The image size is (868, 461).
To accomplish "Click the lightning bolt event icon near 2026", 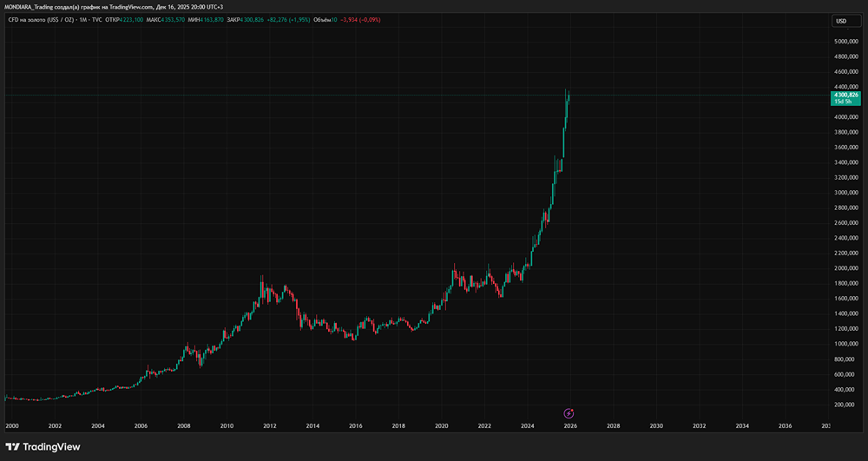I will (569, 413).
